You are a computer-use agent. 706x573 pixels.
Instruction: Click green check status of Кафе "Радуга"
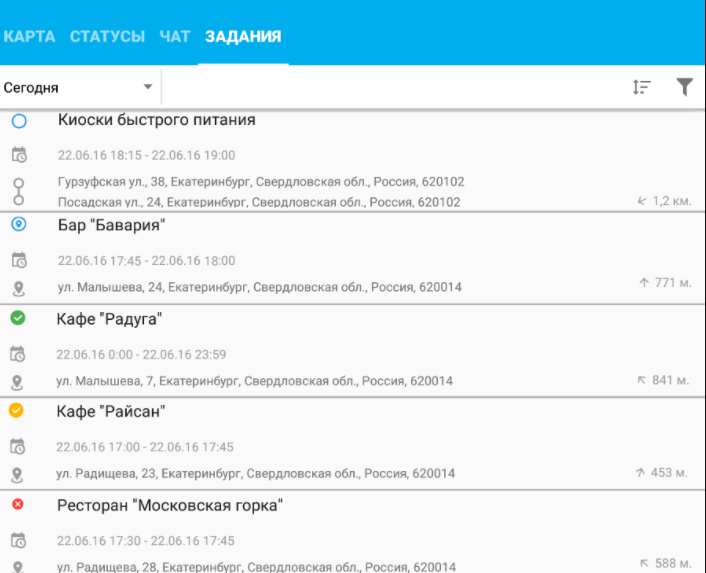tap(18, 318)
